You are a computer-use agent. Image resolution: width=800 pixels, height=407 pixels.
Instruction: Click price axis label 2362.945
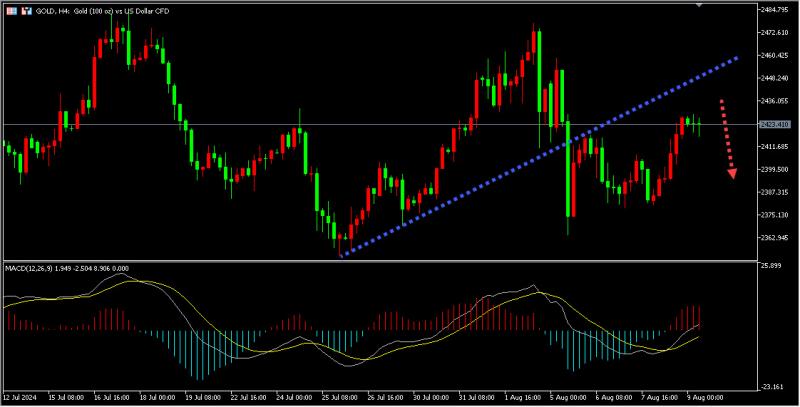[774, 238]
